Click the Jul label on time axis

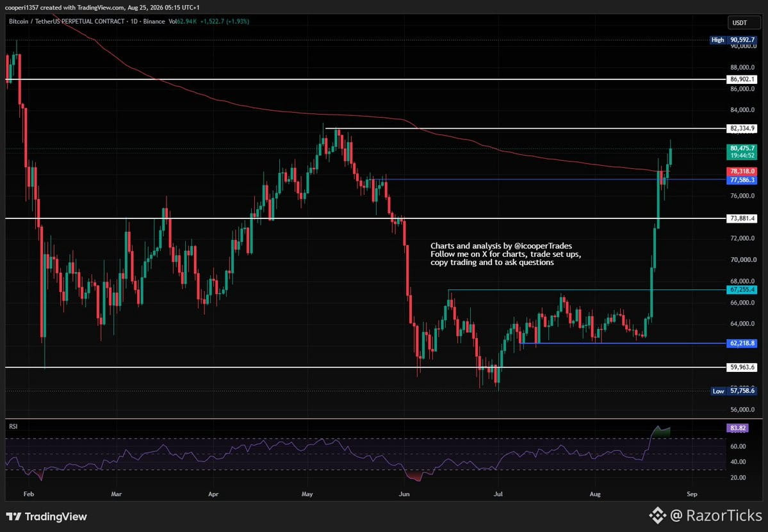[x=498, y=494]
